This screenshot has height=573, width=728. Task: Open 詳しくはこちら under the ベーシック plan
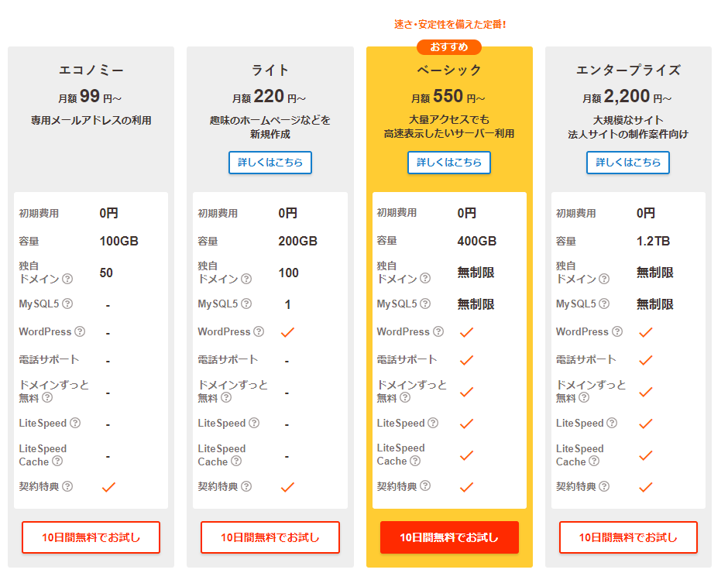pos(449,163)
